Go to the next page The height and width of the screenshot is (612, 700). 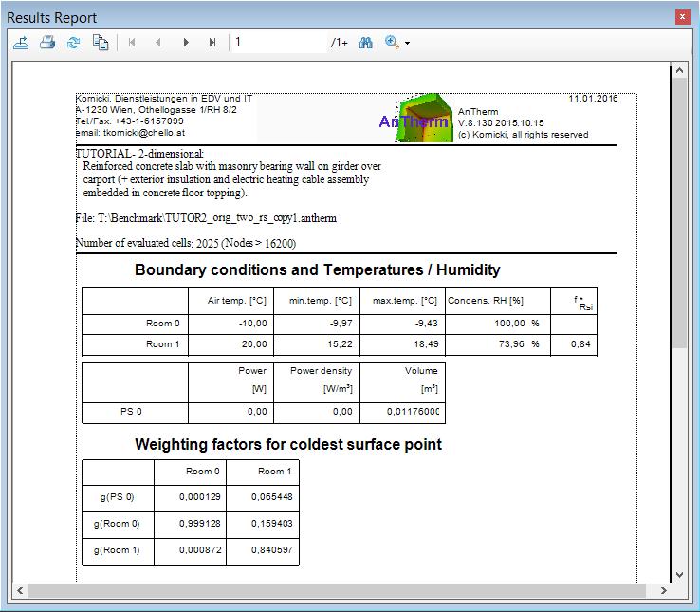186,43
